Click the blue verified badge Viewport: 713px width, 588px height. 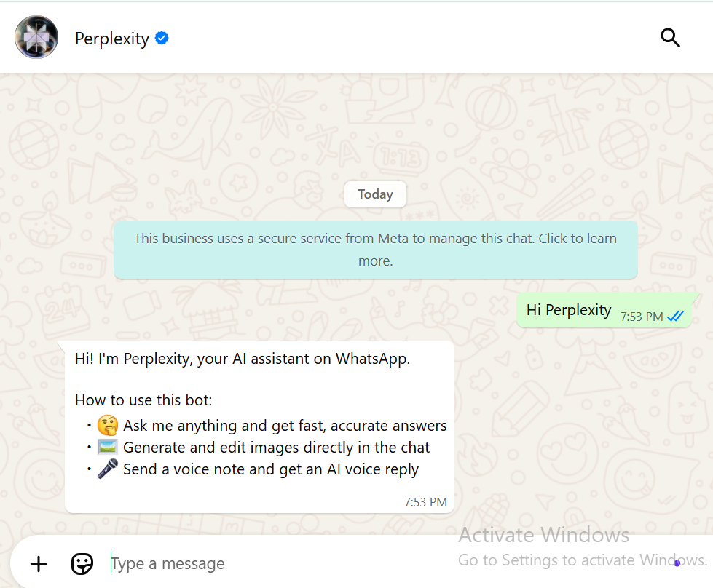(162, 38)
